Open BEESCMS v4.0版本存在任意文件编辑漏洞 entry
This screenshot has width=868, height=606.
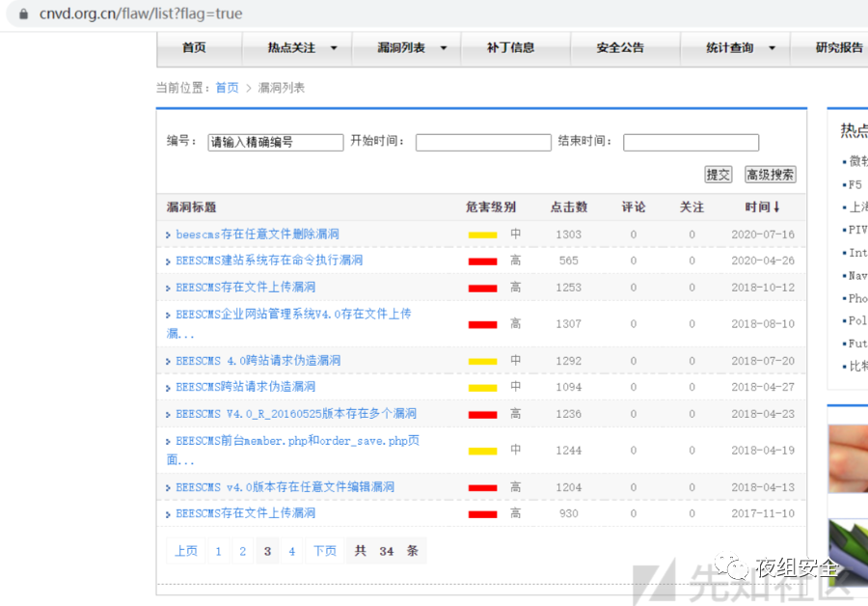pos(285,487)
